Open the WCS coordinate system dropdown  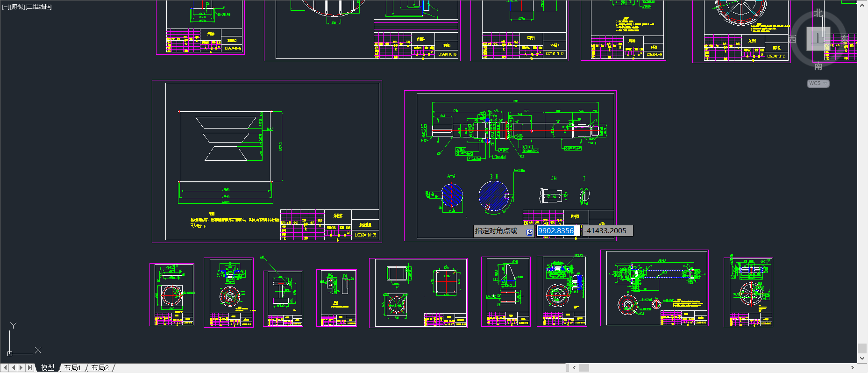pos(818,83)
